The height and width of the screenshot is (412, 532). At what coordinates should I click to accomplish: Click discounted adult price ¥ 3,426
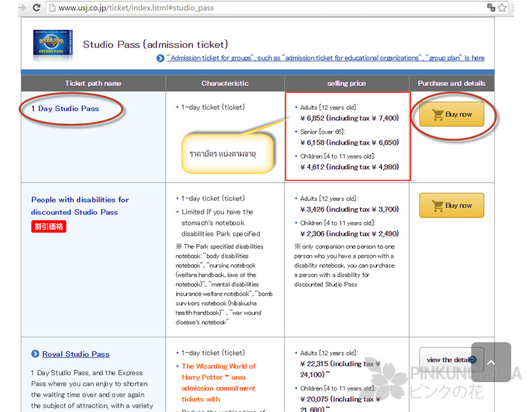click(349, 209)
